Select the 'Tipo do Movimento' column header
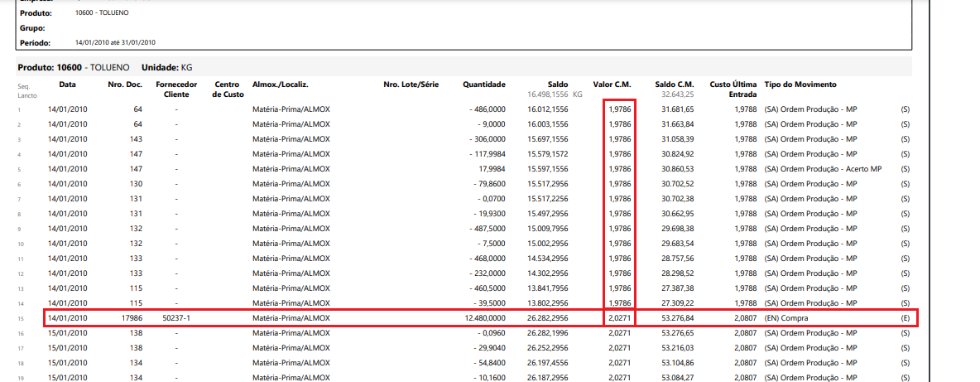 pyautogui.click(x=800, y=85)
